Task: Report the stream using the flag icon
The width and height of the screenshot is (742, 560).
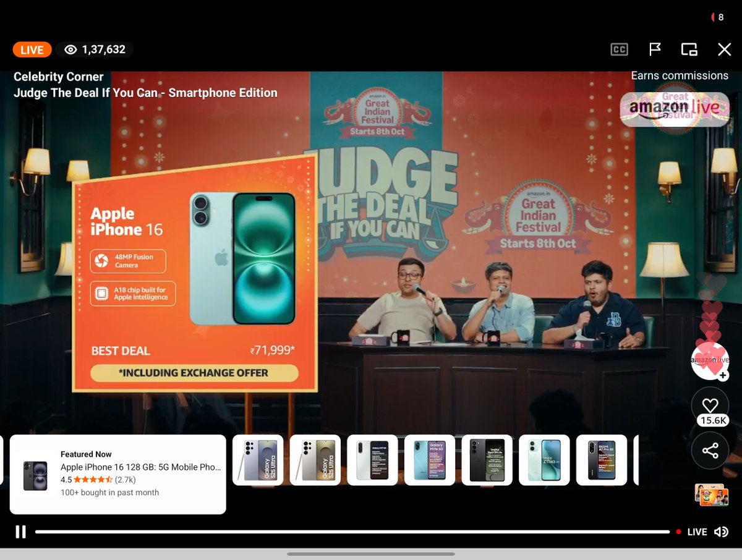Action: (655, 49)
